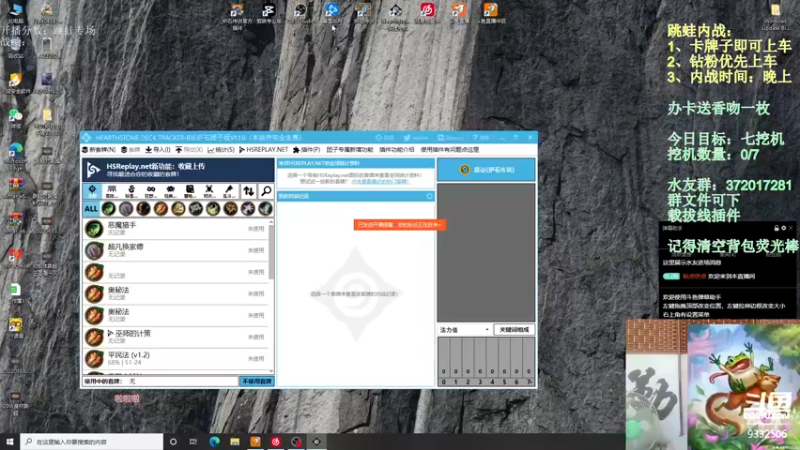The image size is (800, 450).
Task: Filter decks by Druid class icon
Action: (126, 209)
